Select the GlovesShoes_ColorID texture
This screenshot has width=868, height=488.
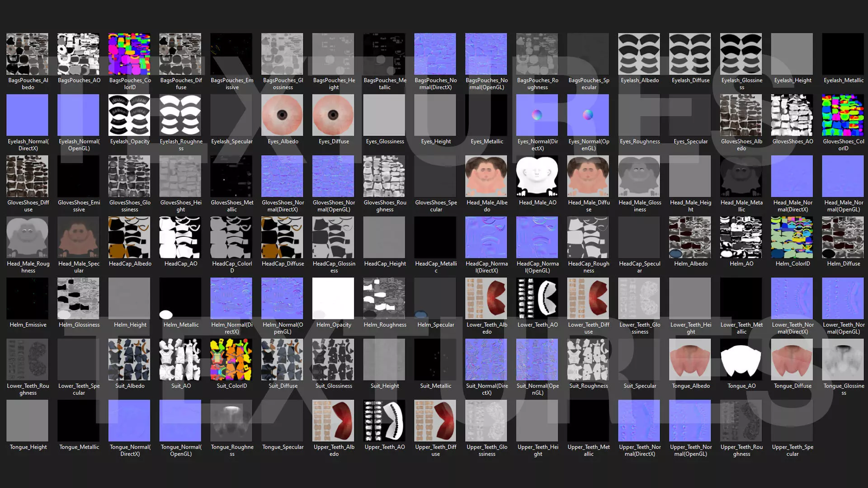click(x=843, y=115)
